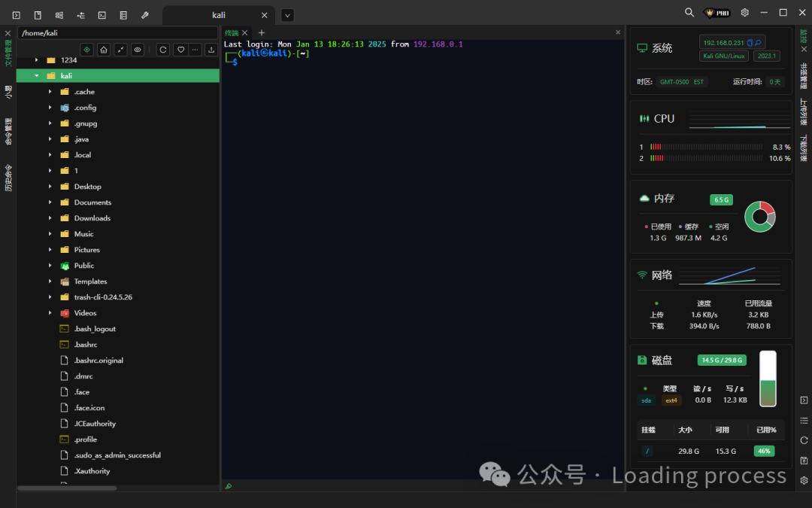Viewport: 812px width, 508px height.
Task: Expand the Templates folder
Action: pos(50,281)
